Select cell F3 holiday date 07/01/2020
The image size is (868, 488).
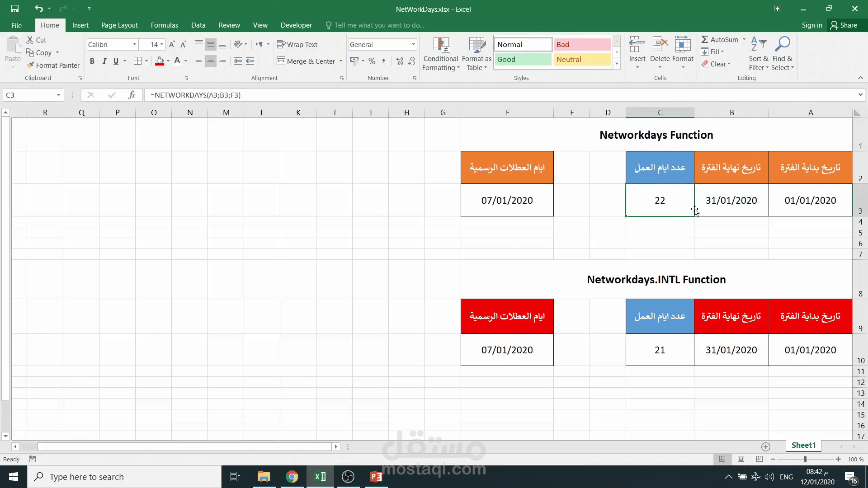coord(507,200)
